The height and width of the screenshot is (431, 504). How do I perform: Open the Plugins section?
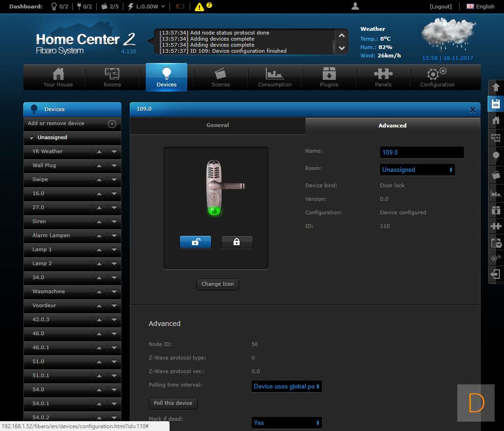tap(329, 77)
